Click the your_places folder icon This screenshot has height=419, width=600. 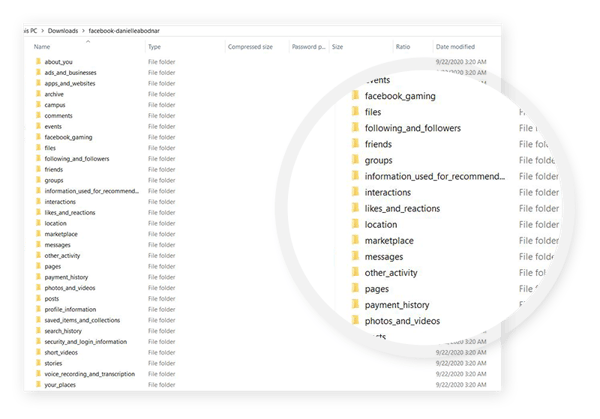click(38, 384)
